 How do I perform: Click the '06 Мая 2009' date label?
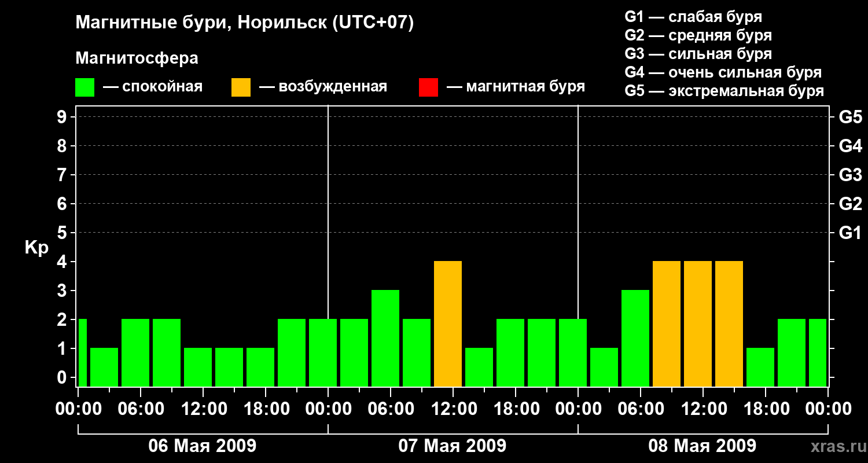point(203,446)
